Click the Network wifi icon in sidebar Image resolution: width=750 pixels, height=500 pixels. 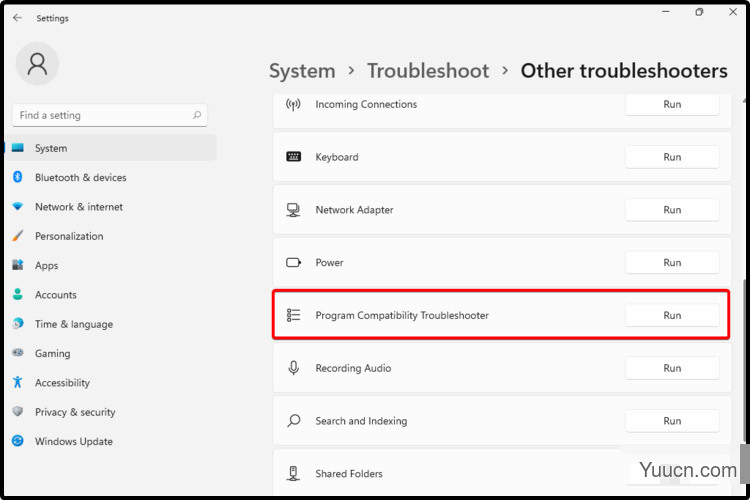coord(18,207)
